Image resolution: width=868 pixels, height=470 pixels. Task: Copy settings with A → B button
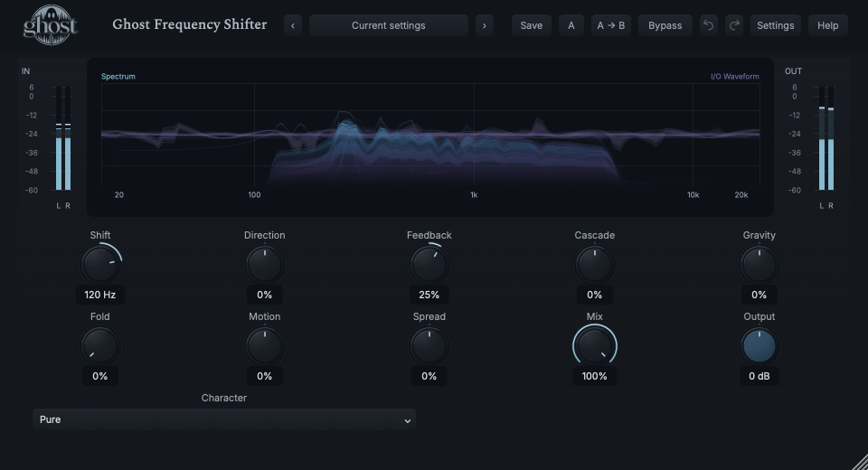pos(611,25)
